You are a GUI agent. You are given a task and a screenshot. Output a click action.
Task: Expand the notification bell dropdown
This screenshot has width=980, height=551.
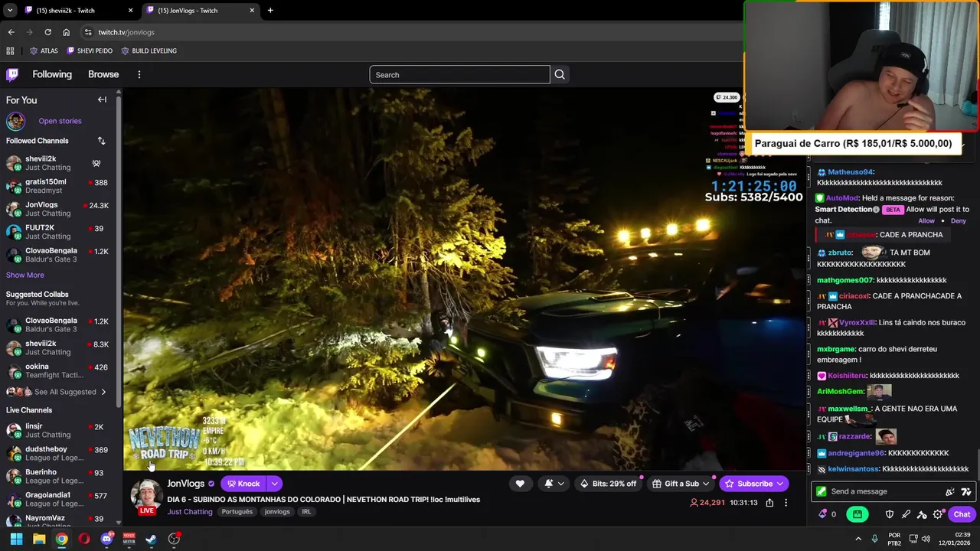pyautogui.click(x=560, y=484)
